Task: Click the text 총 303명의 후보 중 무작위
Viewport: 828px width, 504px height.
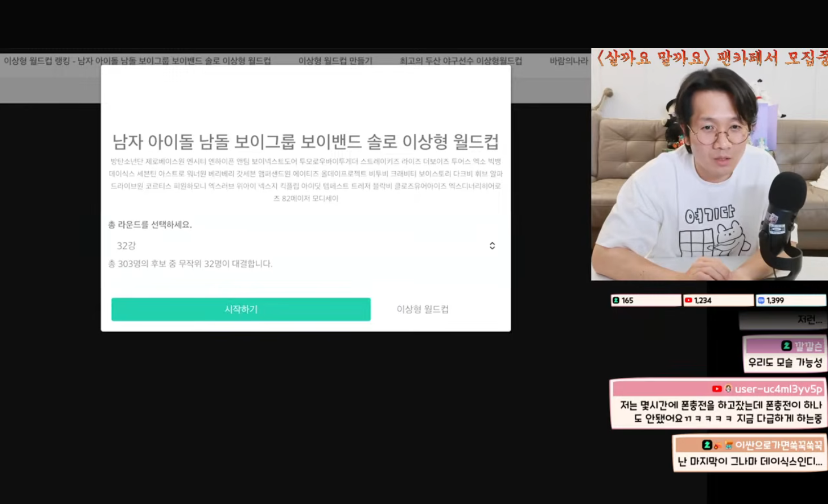Action: (190, 264)
